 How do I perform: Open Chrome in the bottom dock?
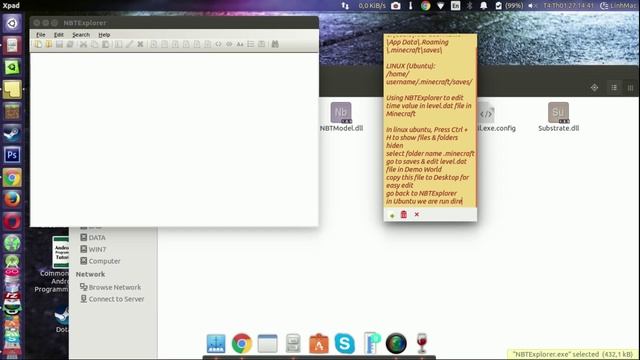pyautogui.click(x=242, y=343)
